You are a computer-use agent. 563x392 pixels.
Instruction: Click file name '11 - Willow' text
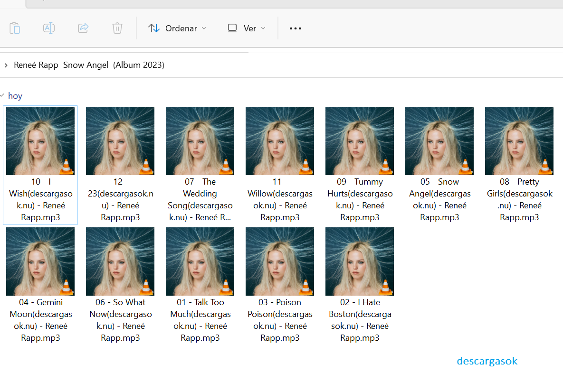[x=280, y=199]
